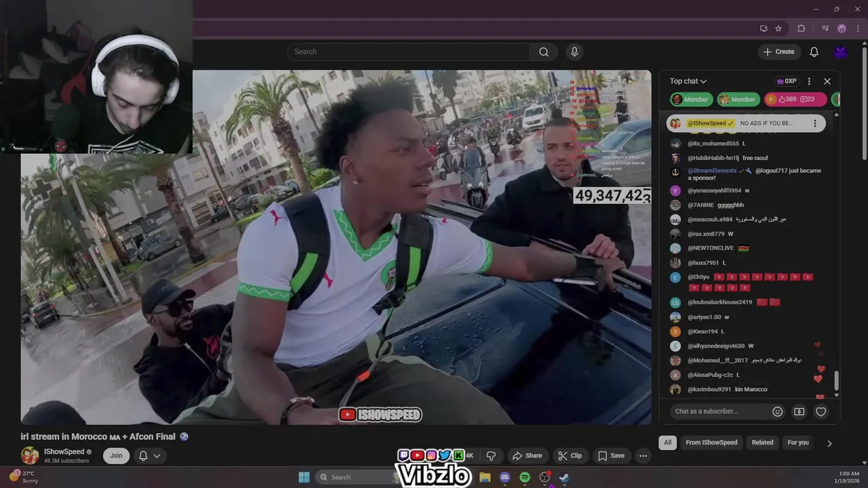This screenshot has height=488, width=868.
Task: Click the Clip button
Action: point(570,455)
